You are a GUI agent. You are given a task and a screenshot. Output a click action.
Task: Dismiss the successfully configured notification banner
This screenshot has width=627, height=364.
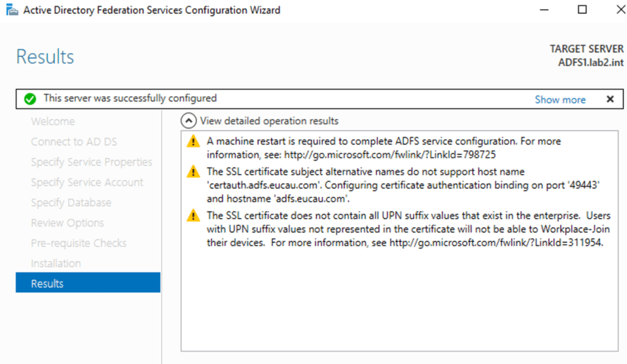tap(610, 99)
